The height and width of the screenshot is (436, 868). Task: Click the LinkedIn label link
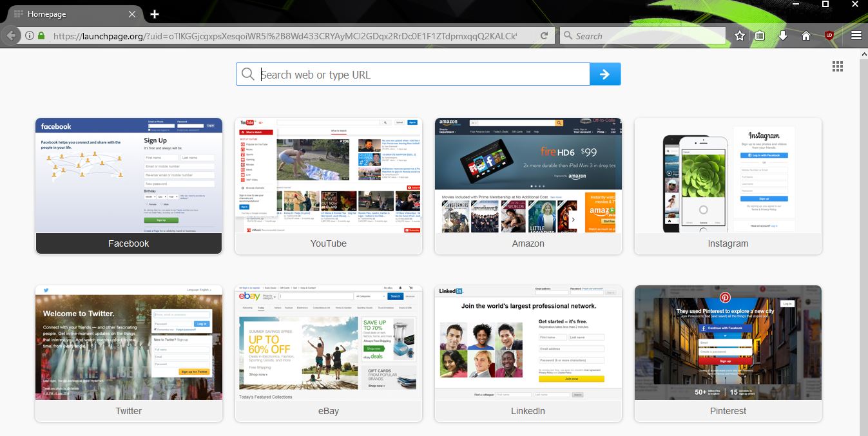tap(528, 411)
